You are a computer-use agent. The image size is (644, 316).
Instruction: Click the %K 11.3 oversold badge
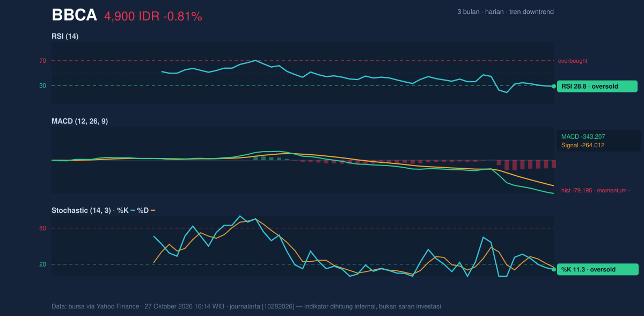(597, 270)
